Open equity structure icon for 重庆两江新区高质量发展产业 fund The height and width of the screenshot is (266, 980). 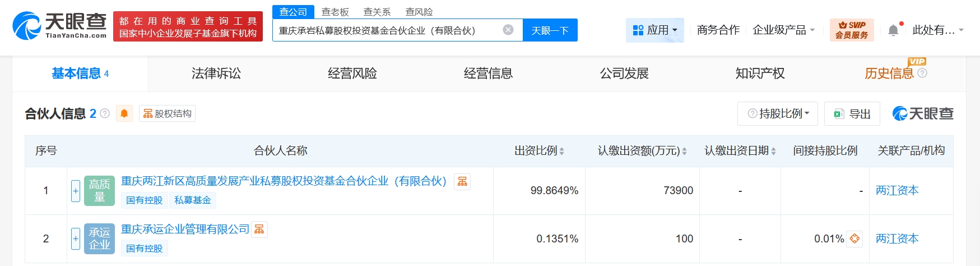click(x=462, y=181)
